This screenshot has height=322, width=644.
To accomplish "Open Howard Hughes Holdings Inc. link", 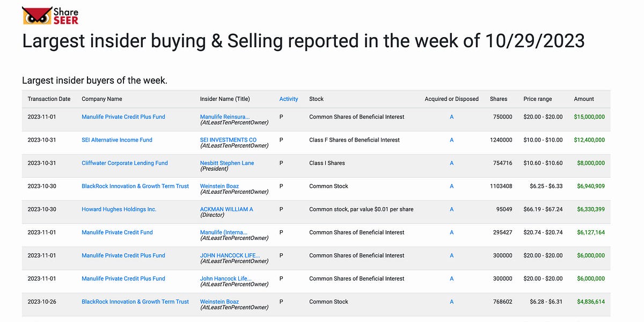I will [119, 209].
